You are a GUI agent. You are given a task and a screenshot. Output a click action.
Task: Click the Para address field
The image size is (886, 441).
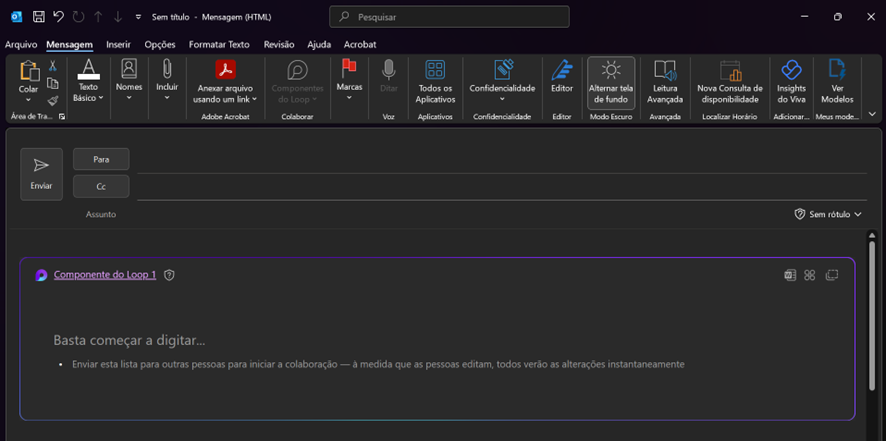point(502,161)
